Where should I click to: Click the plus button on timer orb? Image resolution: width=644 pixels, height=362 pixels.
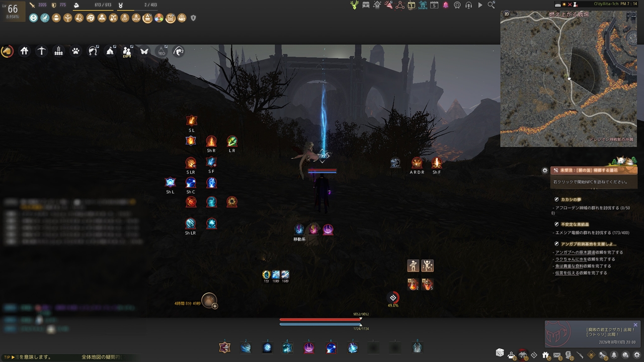click(215, 306)
